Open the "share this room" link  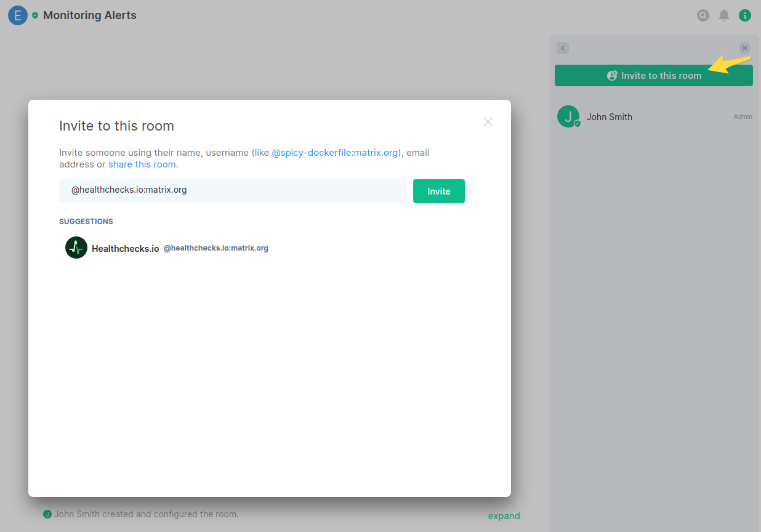pos(142,164)
